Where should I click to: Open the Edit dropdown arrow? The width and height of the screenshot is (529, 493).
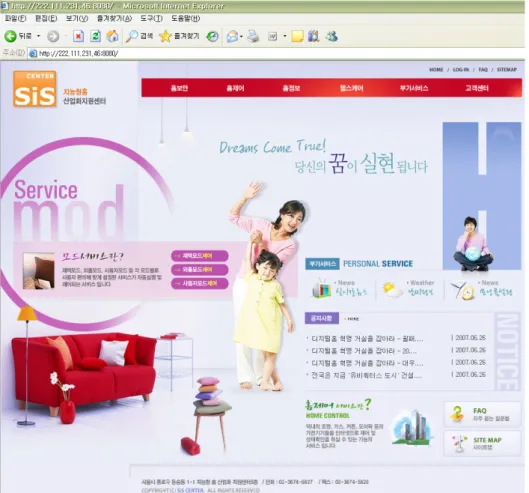point(285,36)
